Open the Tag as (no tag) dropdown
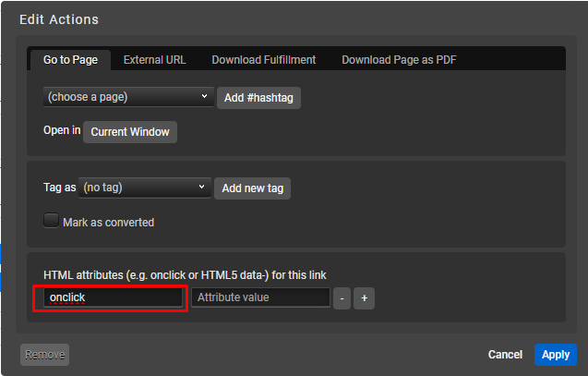588x376 pixels. (145, 188)
